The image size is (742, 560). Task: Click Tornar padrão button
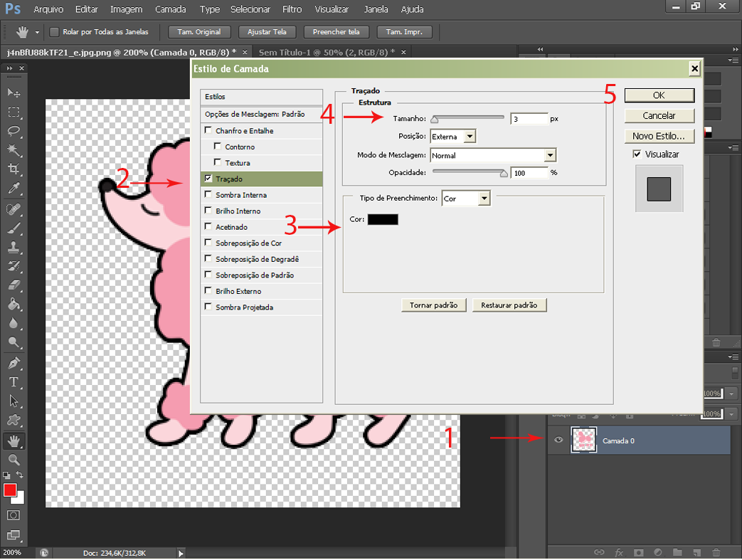coord(433,305)
